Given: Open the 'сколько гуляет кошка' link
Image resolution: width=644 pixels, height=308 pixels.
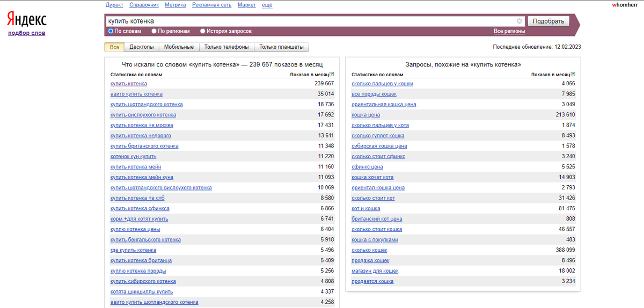Looking at the screenshot, I should point(378,136).
